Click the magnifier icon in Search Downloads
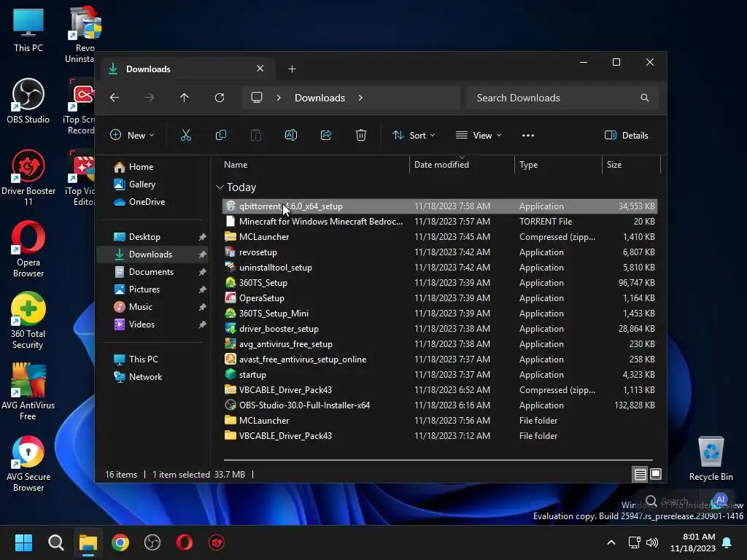Viewport: 747px width, 560px height. 645,98
